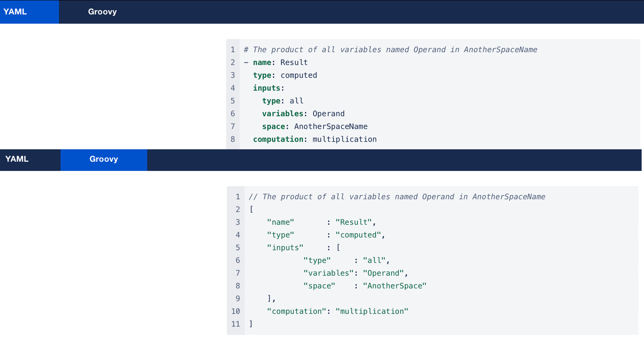Click the 'space: AnotherSpaceName' YAML line

click(x=315, y=126)
